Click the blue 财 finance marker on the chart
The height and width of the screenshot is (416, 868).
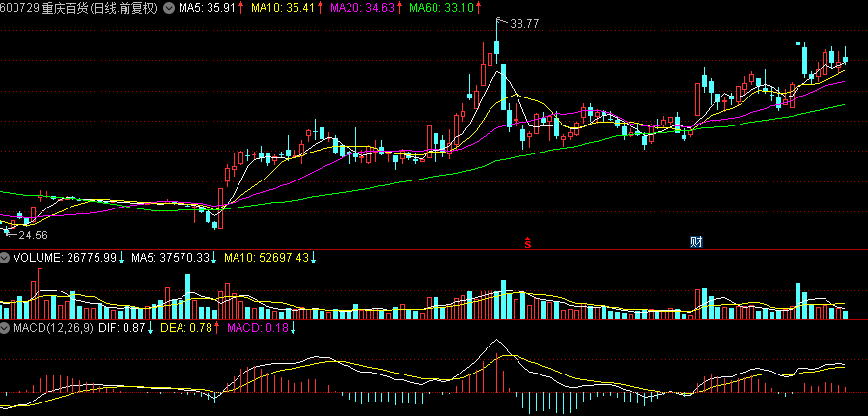tap(696, 241)
